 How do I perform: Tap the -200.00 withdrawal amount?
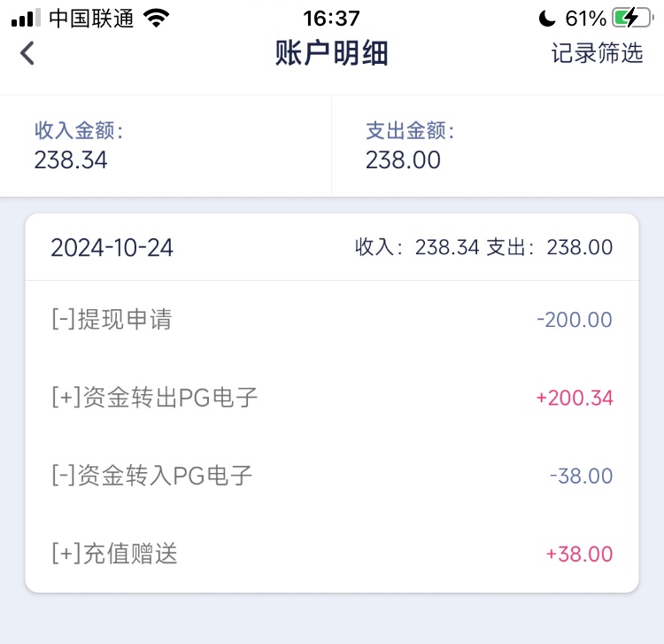click(x=575, y=320)
